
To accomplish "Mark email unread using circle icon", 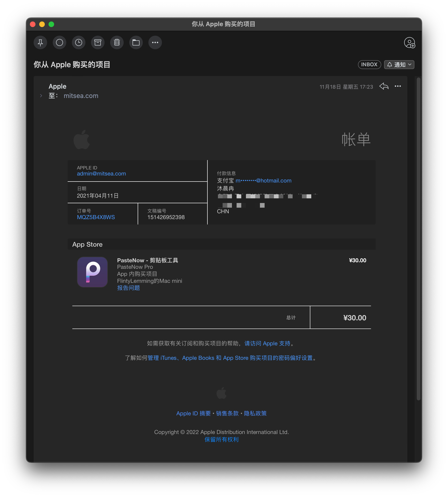I will [x=59, y=43].
